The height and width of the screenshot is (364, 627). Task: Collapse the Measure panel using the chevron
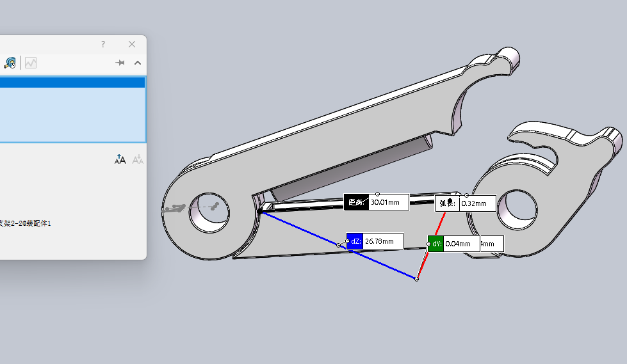pos(138,63)
